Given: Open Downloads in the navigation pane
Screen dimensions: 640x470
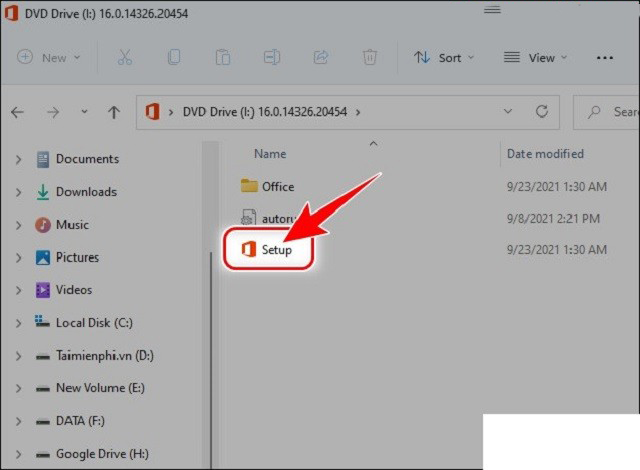Looking at the screenshot, I should (86, 192).
